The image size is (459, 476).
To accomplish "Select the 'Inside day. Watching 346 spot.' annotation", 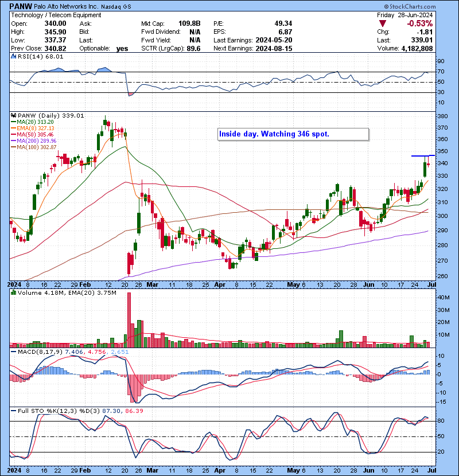I will coord(293,134).
